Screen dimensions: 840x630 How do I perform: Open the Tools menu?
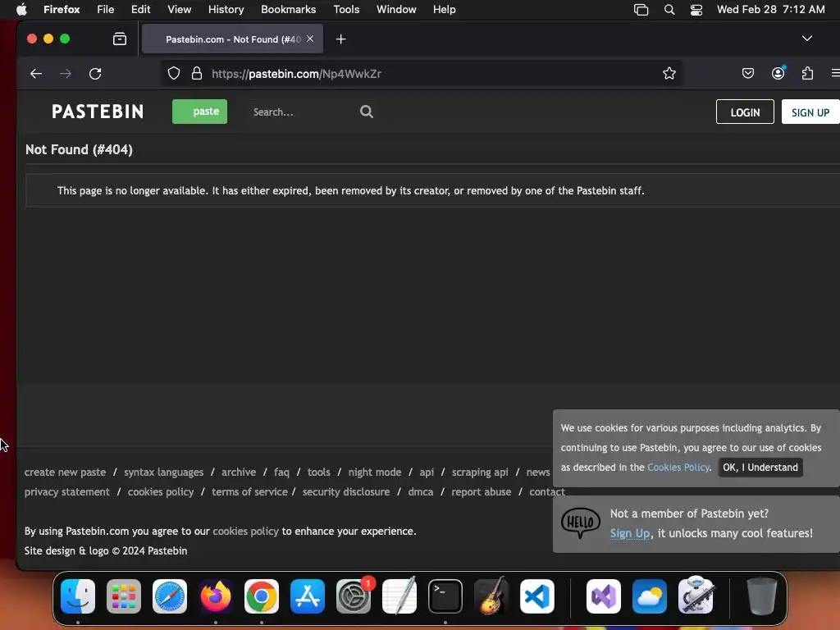(346, 9)
